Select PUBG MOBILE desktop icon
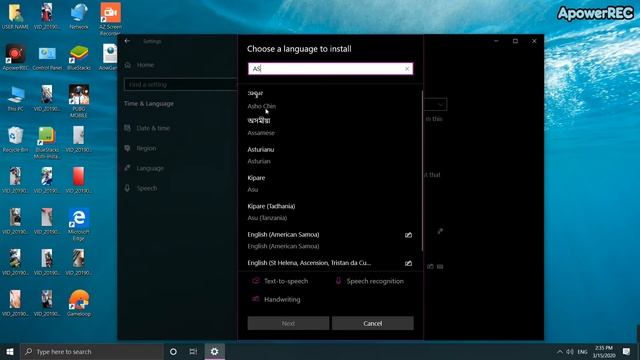Viewport: 640px width, 360px height. (79, 101)
